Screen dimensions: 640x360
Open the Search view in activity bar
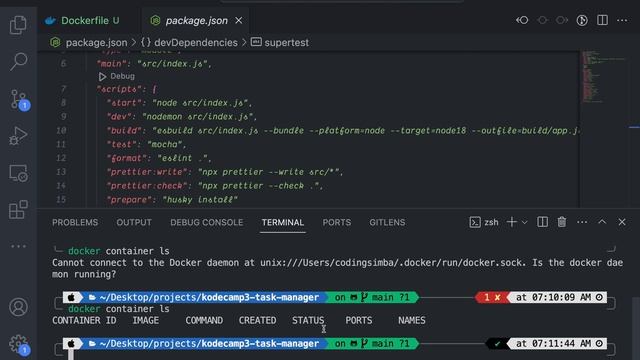click(18, 62)
